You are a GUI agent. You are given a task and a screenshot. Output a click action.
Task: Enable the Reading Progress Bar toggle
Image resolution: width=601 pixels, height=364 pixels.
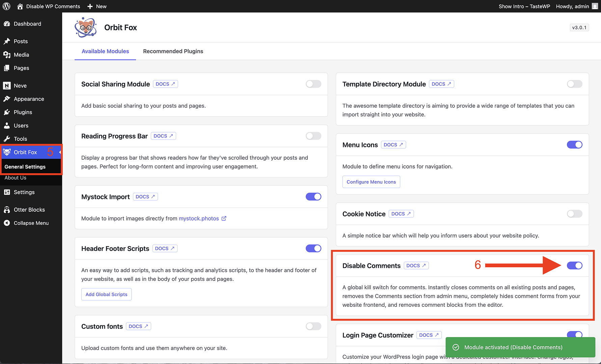tap(313, 136)
